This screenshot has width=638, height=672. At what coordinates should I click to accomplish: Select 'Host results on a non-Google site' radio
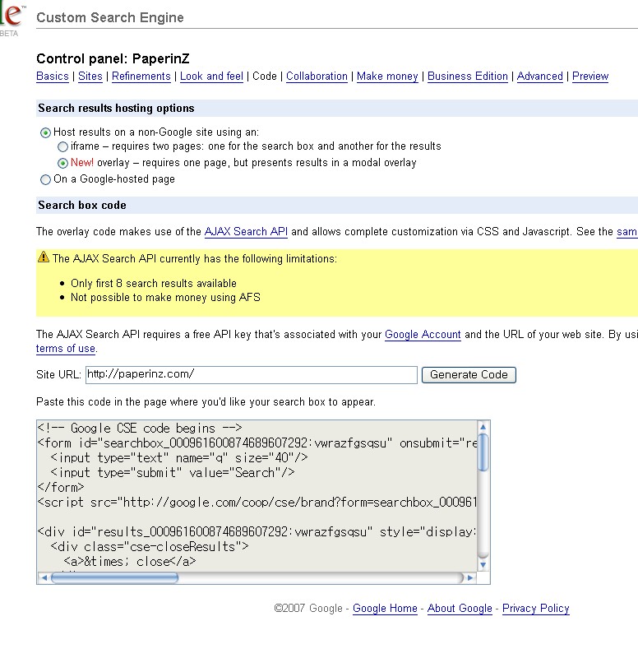[45, 133]
